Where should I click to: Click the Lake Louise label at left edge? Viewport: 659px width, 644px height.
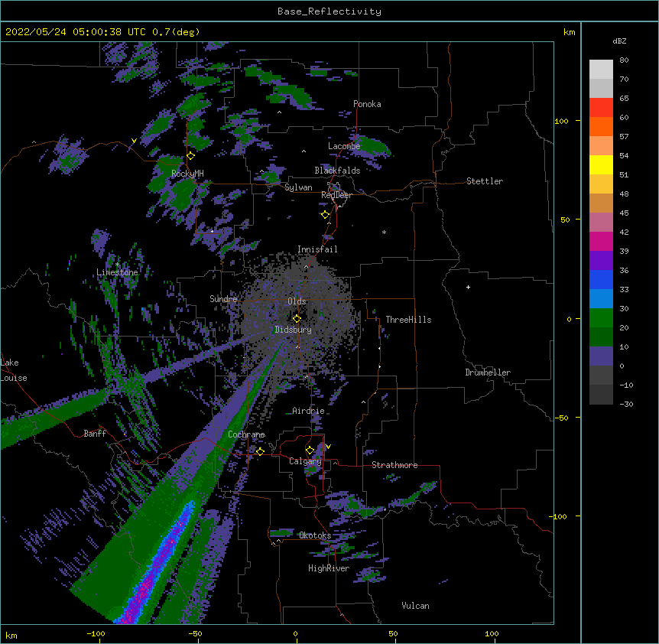point(14,370)
